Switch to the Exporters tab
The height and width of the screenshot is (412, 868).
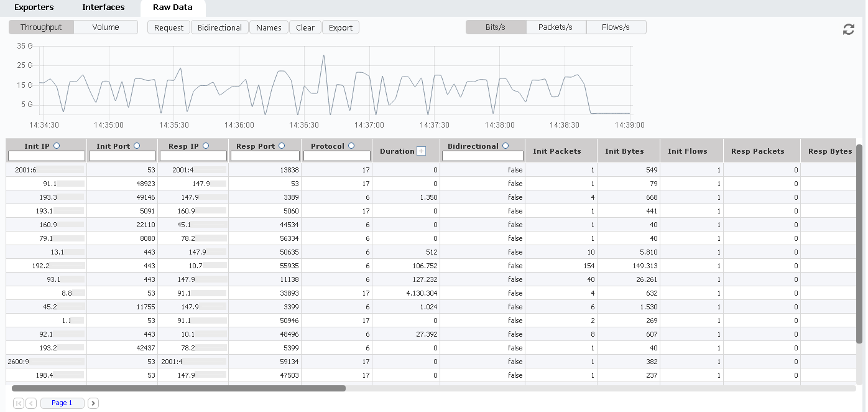point(34,7)
